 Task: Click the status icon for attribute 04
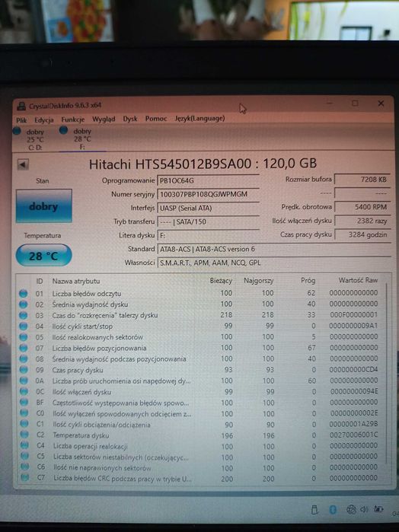23,327
